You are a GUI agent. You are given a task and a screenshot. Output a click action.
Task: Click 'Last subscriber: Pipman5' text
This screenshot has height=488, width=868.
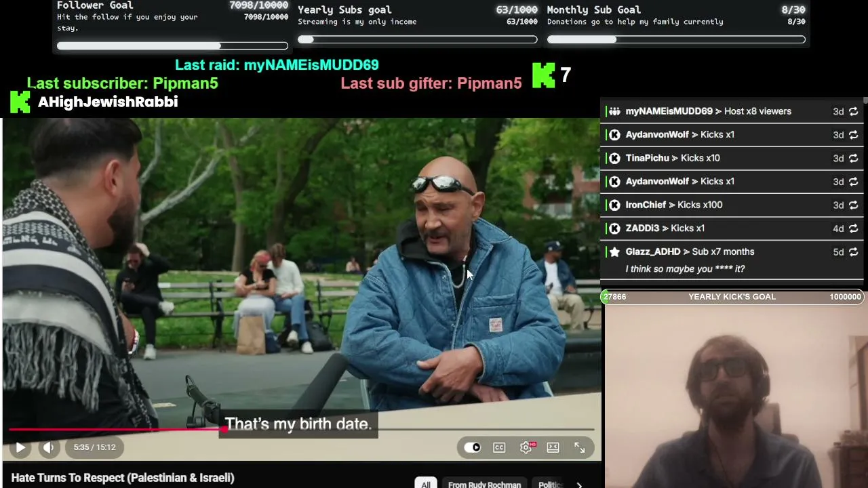pyautogui.click(x=122, y=83)
